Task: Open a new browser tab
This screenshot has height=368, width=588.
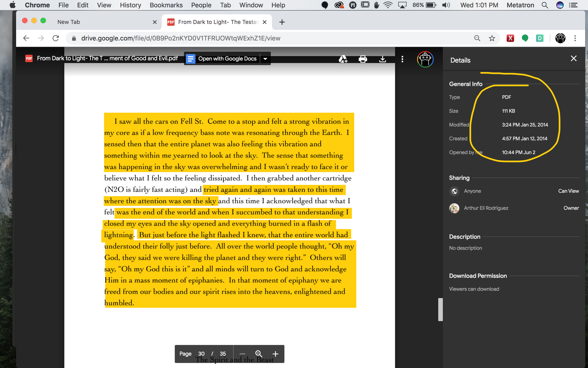Action: (282, 22)
